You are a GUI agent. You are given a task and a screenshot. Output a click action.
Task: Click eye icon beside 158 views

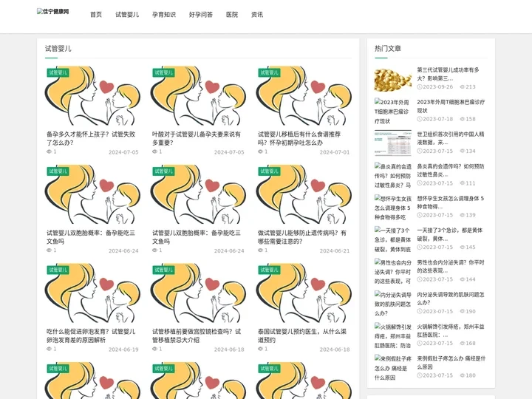pyautogui.click(x=462, y=119)
